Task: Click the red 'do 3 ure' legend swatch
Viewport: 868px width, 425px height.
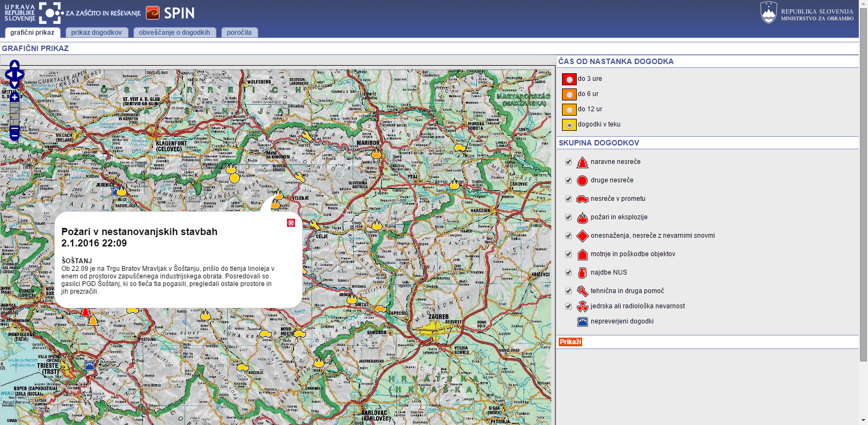Action: pos(569,79)
